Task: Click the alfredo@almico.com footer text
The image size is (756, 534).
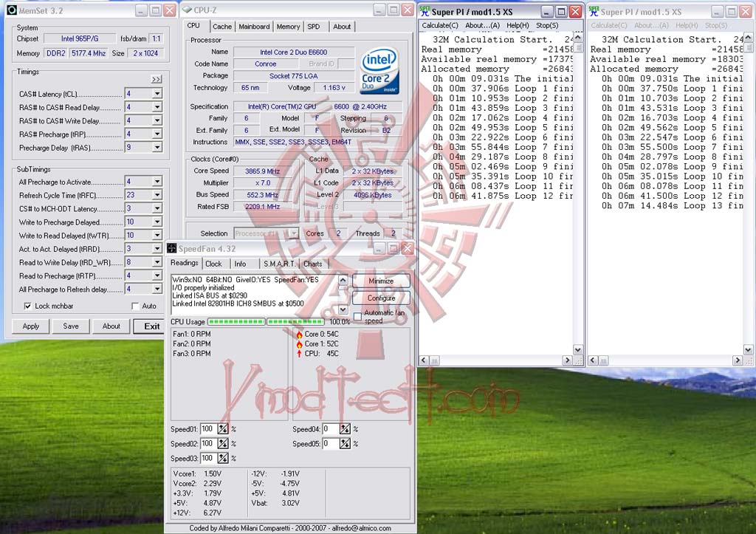Action: [x=362, y=528]
